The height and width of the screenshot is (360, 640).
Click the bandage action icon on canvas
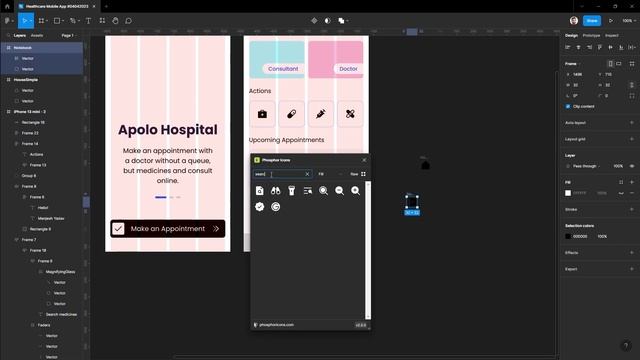pyautogui.click(x=350, y=114)
